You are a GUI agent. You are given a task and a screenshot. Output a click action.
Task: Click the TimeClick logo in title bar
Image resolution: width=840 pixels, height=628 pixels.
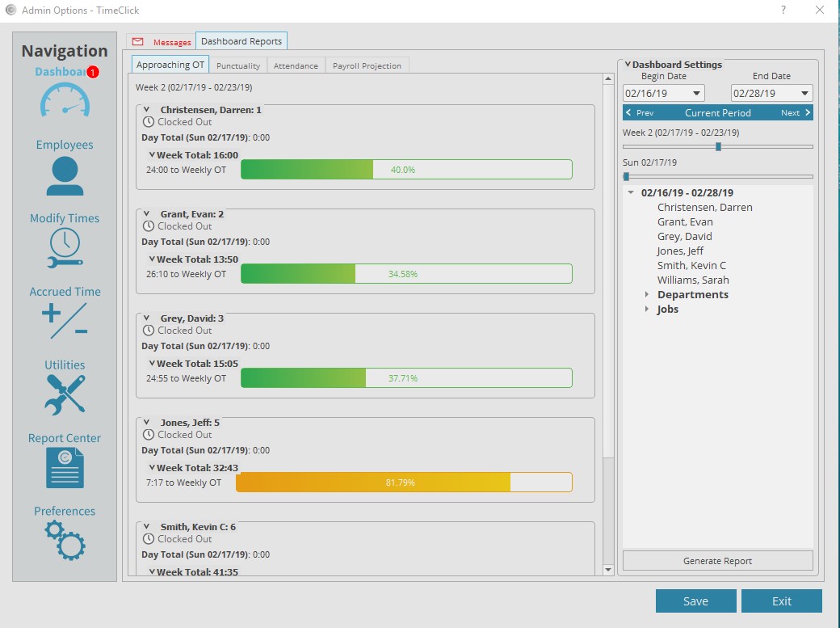(x=10, y=11)
